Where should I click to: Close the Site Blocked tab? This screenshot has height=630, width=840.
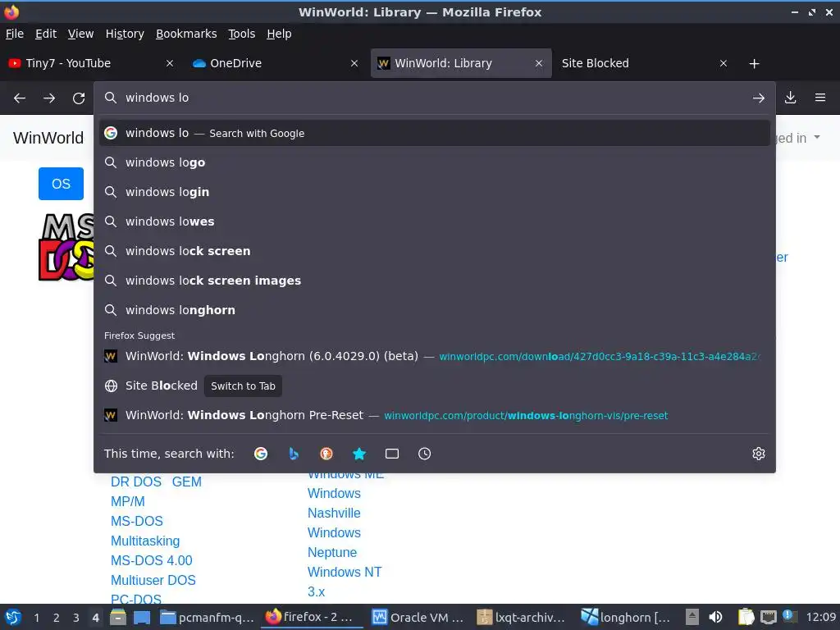pos(724,63)
